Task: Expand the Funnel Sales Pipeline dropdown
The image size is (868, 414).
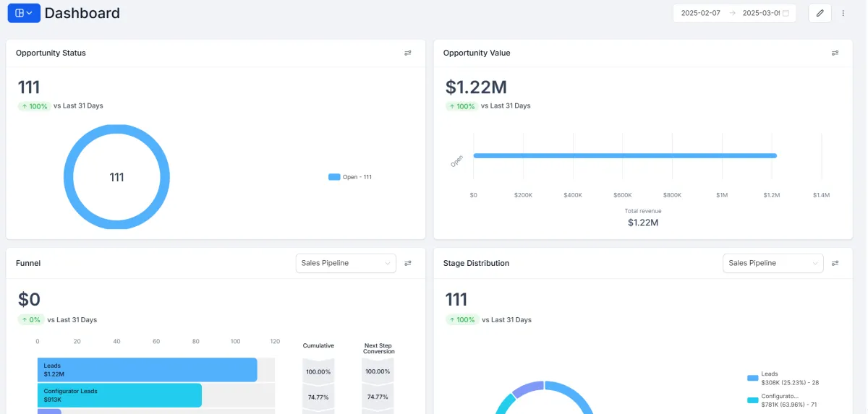Action: point(346,263)
